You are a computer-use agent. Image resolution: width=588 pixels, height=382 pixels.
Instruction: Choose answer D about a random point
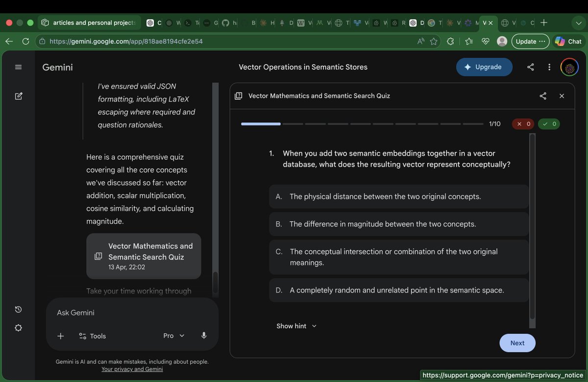point(399,290)
